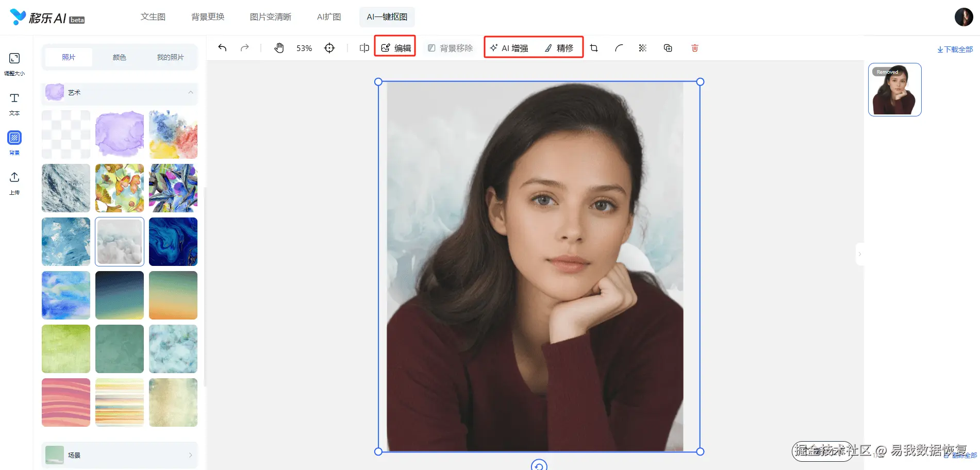Click the redo arrow icon
This screenshot has width=980, height=470.
click(245, 48)
